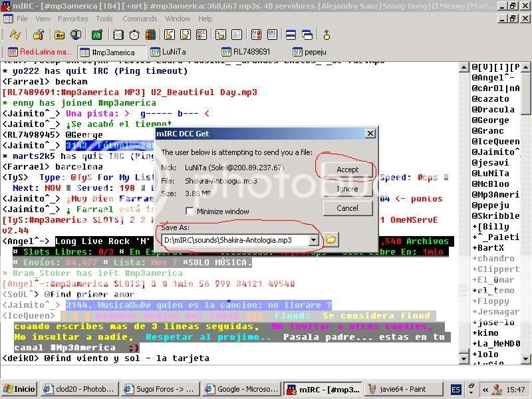Expand the Save As path dropdown
This screenshot has width=532, height=399.
tap(314, 240)
